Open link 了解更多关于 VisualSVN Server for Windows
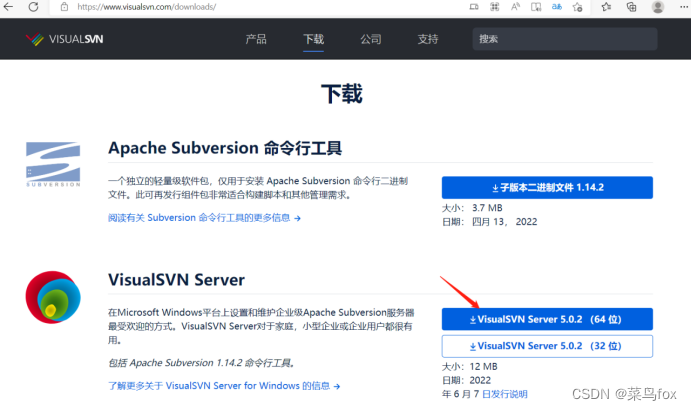 (x=224, y=386)
